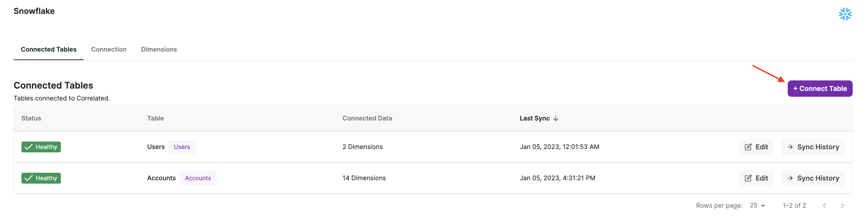Edit the Accounts table connection
This screenshot has width=868, height=224.
756,178
